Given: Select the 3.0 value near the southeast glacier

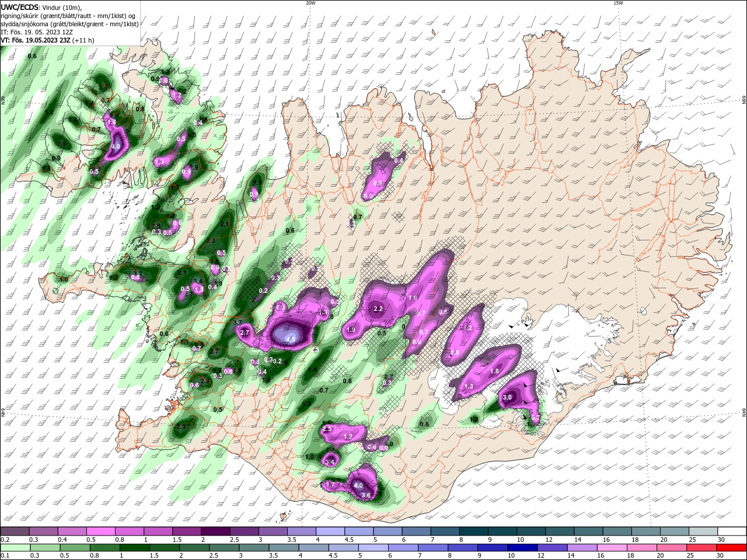Looking at the screenshot, I should [507, 397].
